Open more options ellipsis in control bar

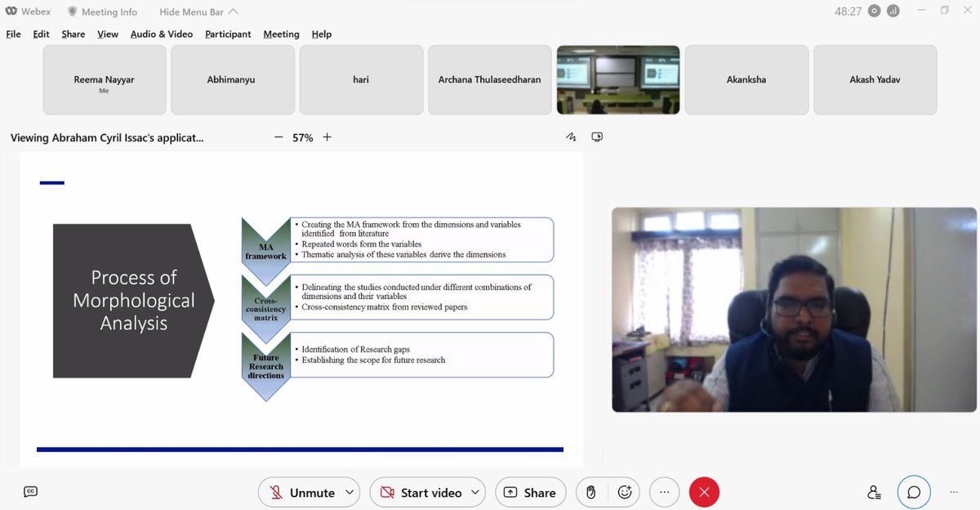click(665, 492)
